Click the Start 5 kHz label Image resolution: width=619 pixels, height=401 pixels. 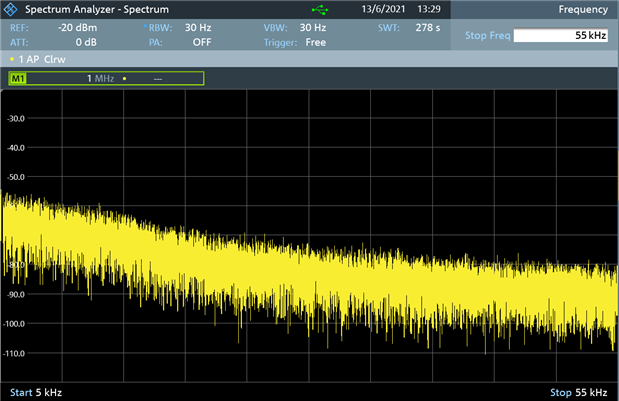[35, 392]
